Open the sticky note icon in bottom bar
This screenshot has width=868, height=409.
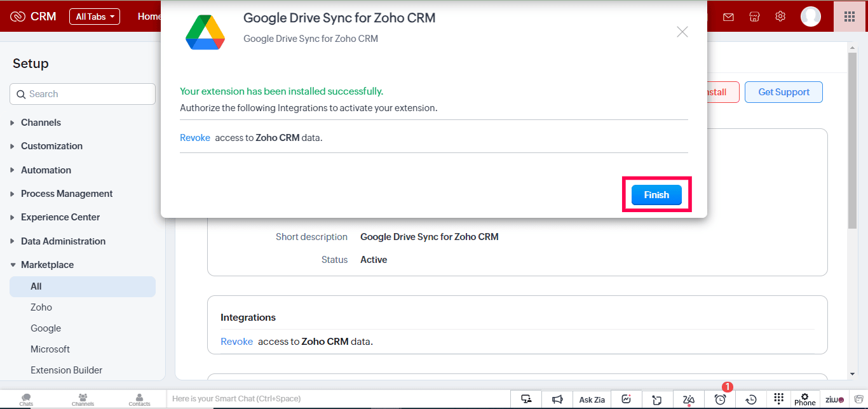[657, 399]
